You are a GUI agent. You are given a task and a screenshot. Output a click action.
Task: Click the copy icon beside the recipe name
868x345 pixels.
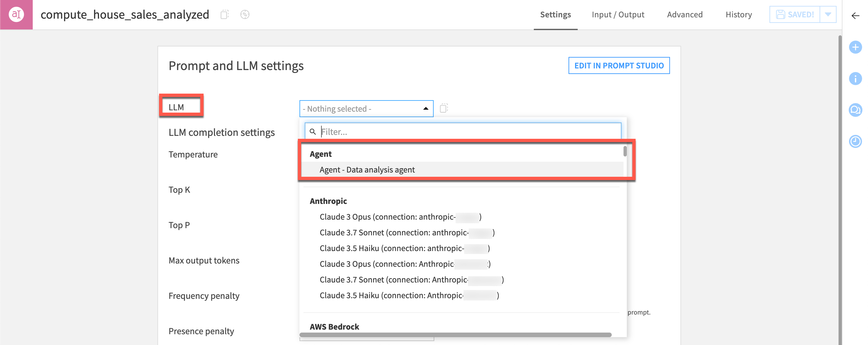point(225,14)
